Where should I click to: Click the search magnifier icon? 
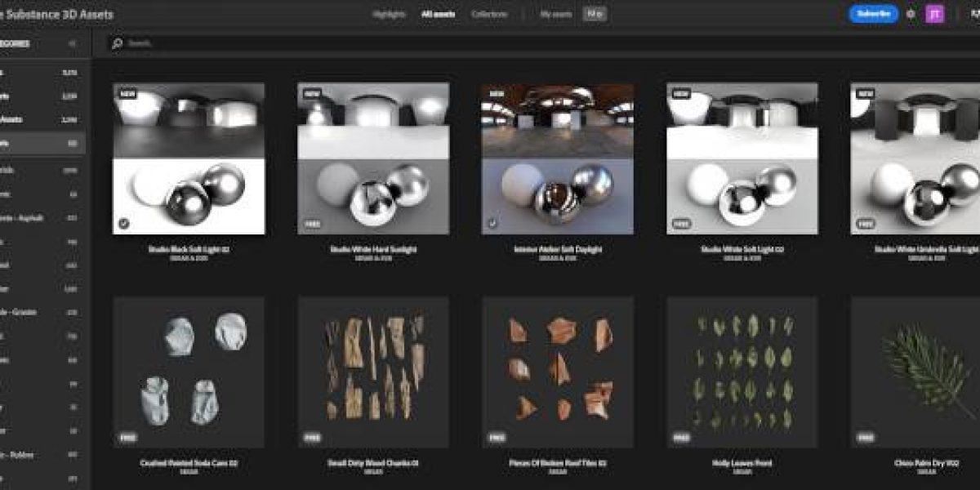click(x=118, y=43)
